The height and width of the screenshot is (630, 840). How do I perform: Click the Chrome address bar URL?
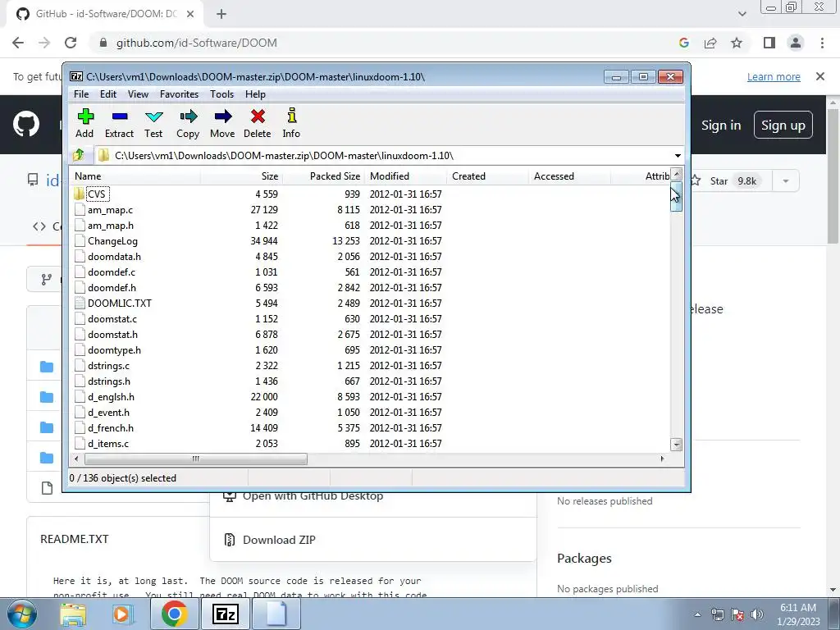pos(197,43)
